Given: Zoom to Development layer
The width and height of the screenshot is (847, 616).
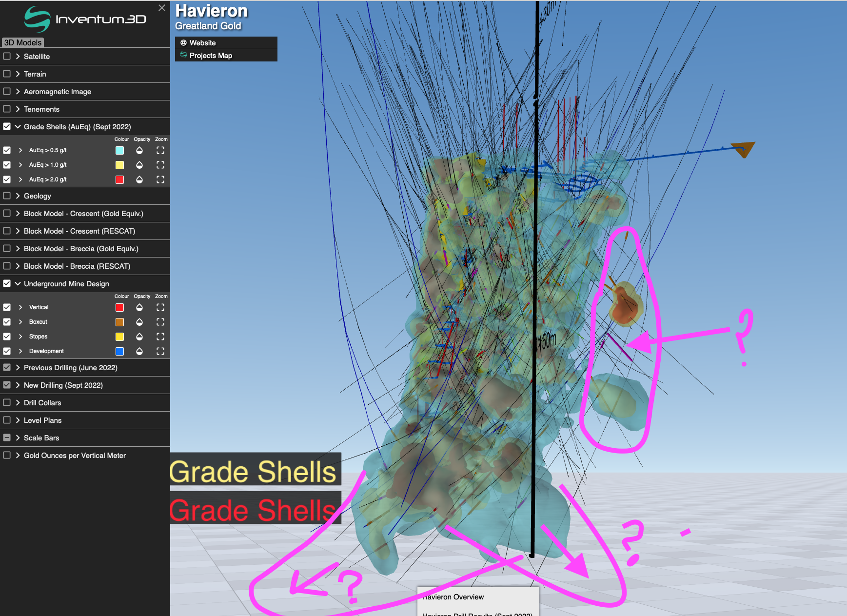Looking at the screenshot, I should click(160, 351).
